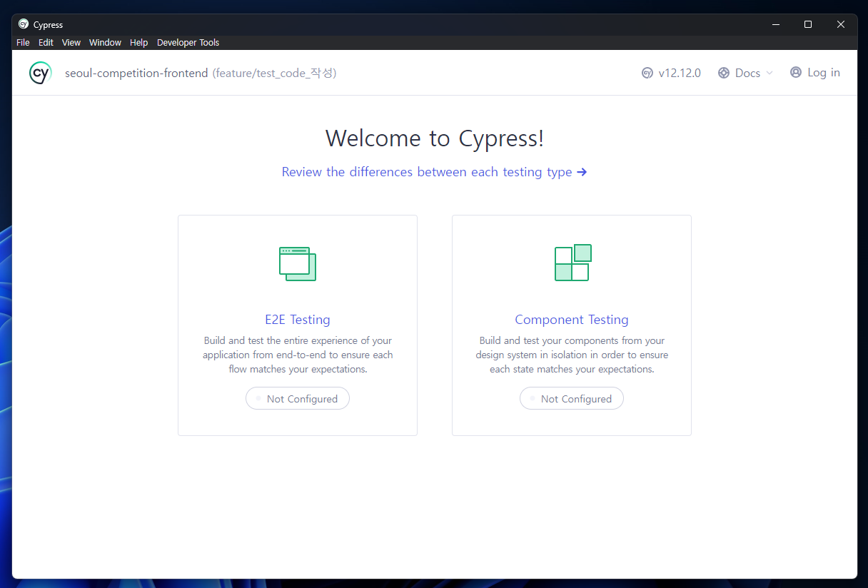The height and width of the screenshot is (588, 868).
Task: Open the v12.12.0 version info
Action: [680, 73]
